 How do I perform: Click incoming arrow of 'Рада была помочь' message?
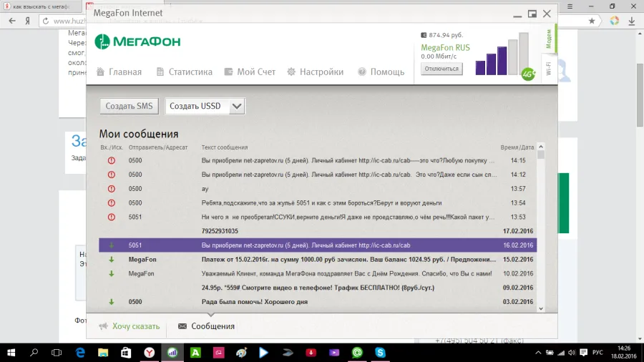tap(112, 302)
